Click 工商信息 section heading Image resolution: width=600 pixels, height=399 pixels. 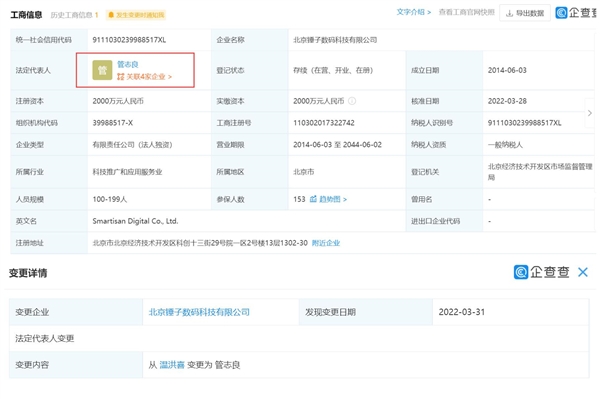pos(26,15)
